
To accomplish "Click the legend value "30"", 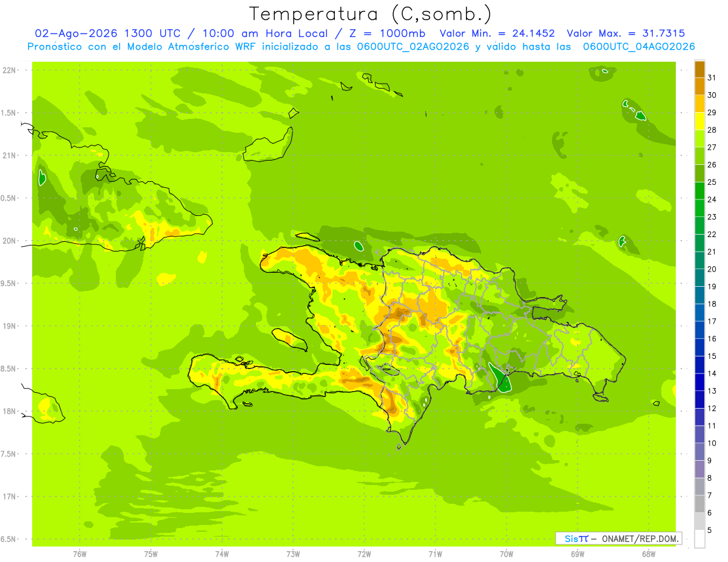I will [711, 95].
